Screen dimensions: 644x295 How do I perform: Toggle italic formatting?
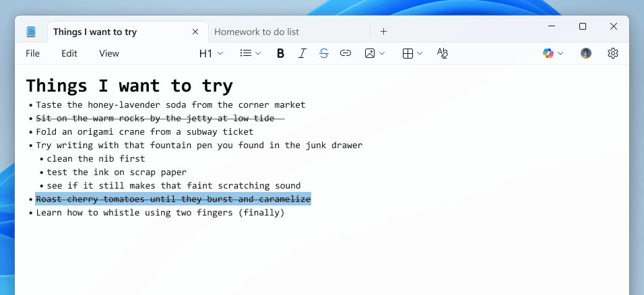point(302,53)
